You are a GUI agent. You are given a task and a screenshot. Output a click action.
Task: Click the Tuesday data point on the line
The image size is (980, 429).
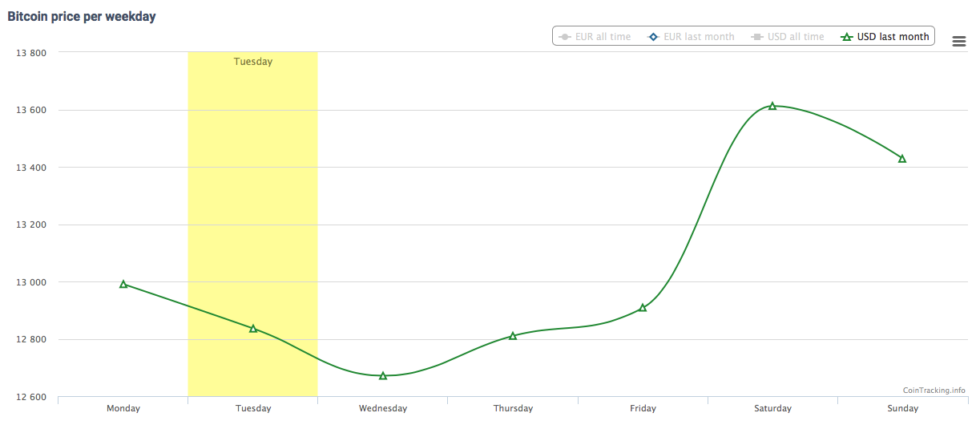coord(253,329)
